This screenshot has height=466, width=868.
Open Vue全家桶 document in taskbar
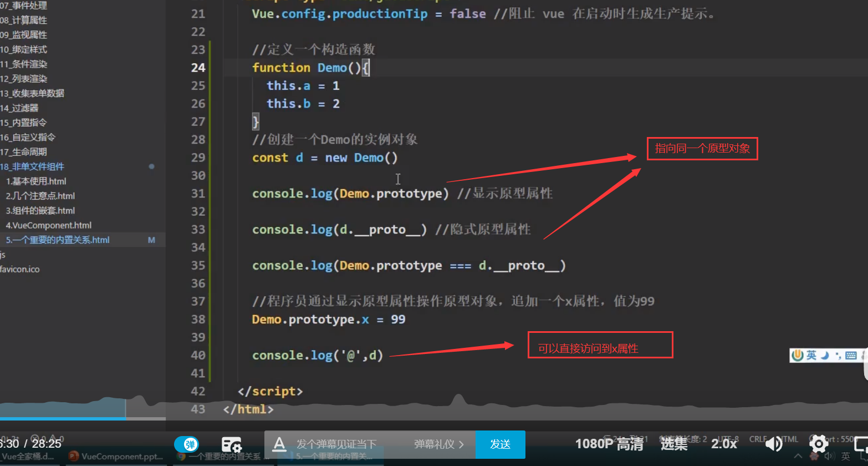[x=28, y=457]
